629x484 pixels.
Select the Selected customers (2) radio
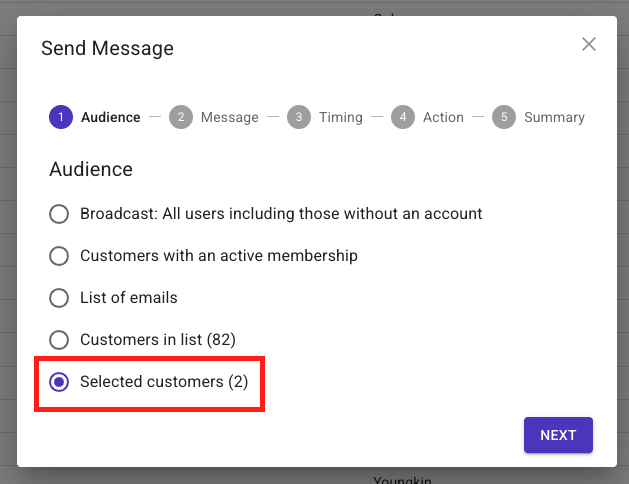60,382
